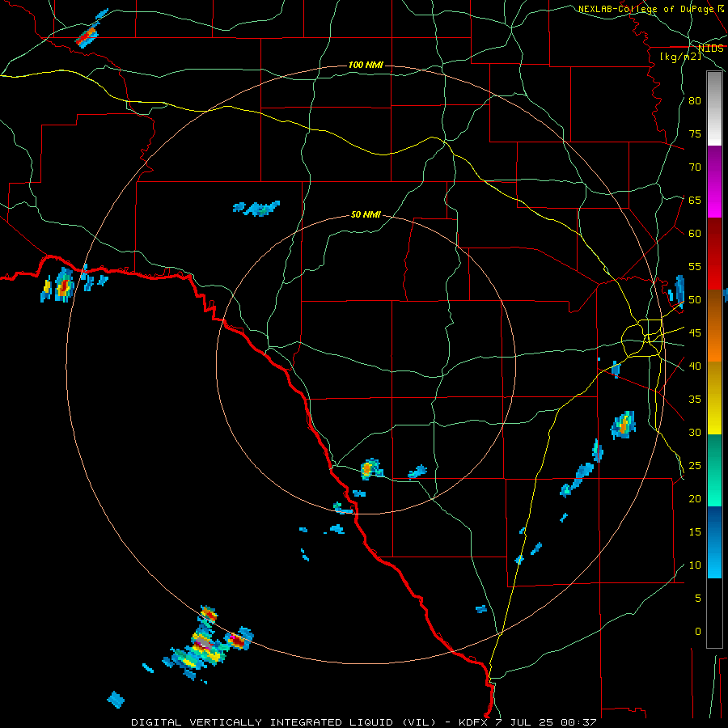This screenshot has width=728, height=728.
Task: Click the 0 value on the color scale
Action: coord(698,632)
